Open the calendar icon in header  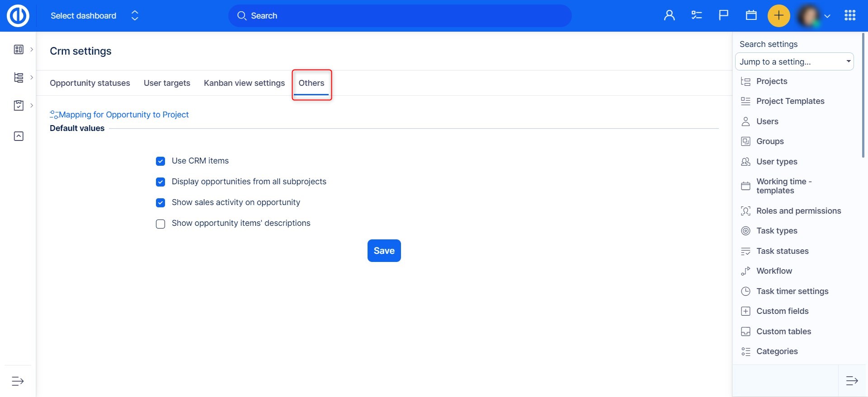pyautogui.click(x=751, y=16)
